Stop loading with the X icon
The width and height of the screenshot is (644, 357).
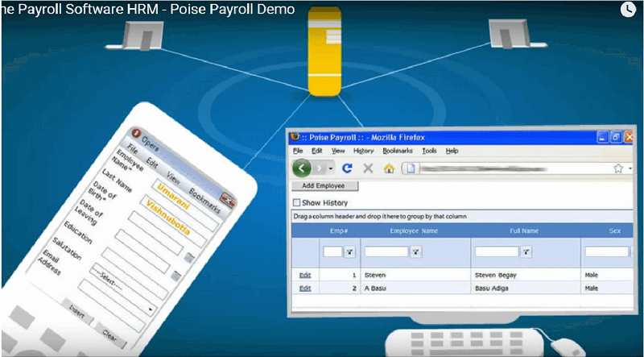pos(368,168)
